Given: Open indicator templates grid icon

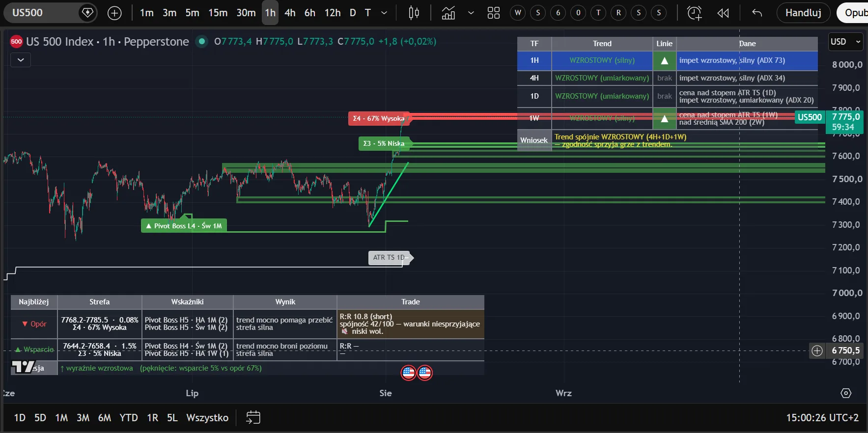Looking at the screenshot, I should [493, 13].
